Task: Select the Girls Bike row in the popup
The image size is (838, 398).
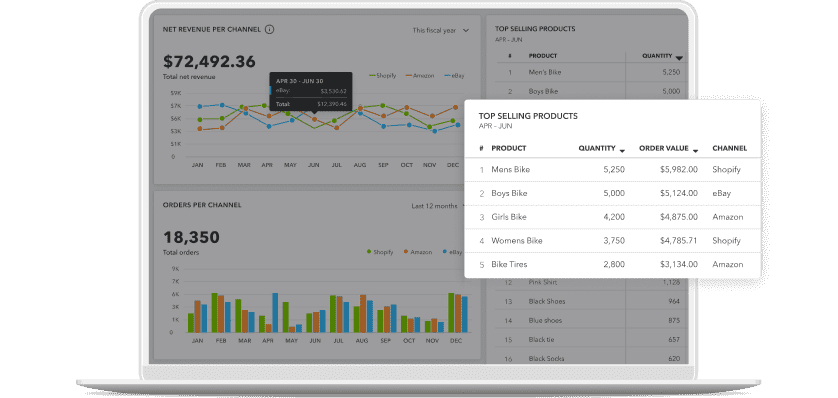Action: click(612, 217)
